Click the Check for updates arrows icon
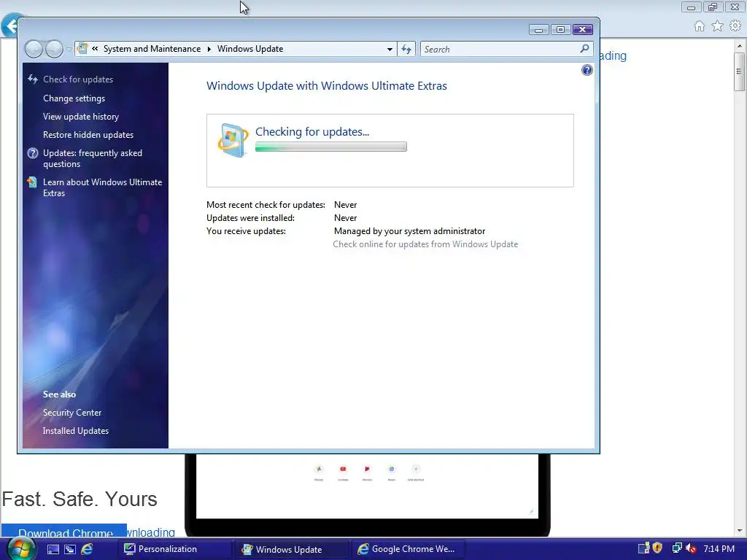Viewport: 747px width, 560px height. [x=32, y=79]
